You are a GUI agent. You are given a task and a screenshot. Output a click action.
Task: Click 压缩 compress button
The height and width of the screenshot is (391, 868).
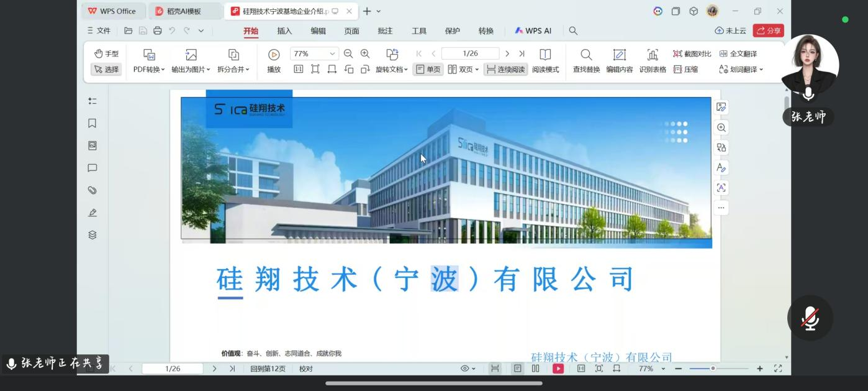pyautogui.click(x=685, y=70)
